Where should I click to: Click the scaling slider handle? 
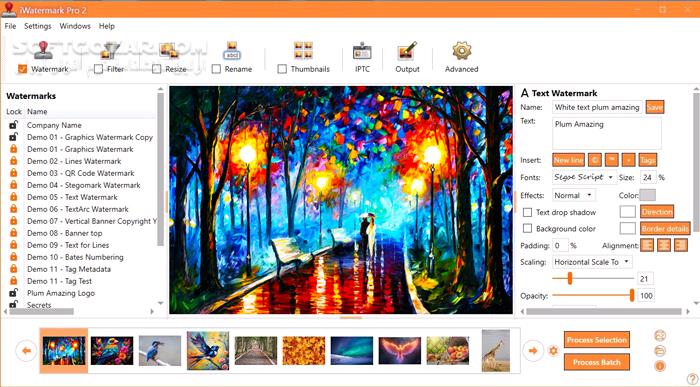point(570,278)
